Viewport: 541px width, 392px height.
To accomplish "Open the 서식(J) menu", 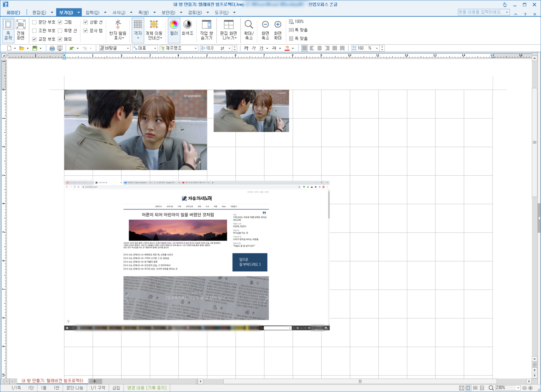I will click(119, 12).
